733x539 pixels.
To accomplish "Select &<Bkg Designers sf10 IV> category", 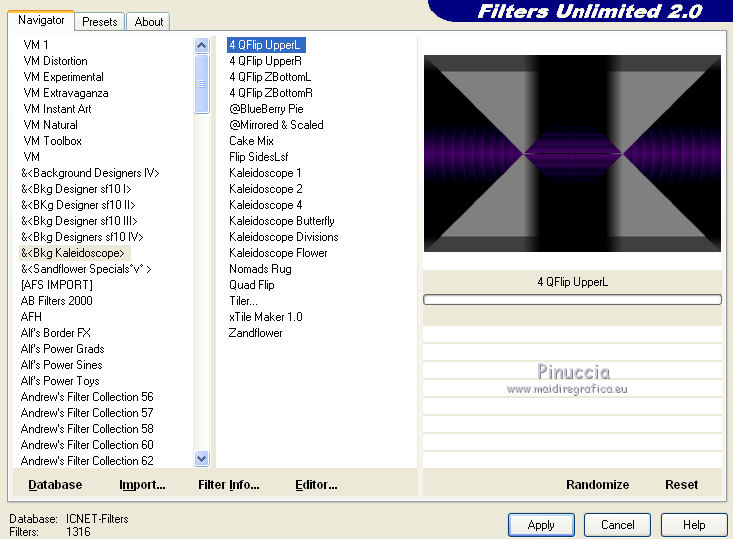I will pos(82,237).
